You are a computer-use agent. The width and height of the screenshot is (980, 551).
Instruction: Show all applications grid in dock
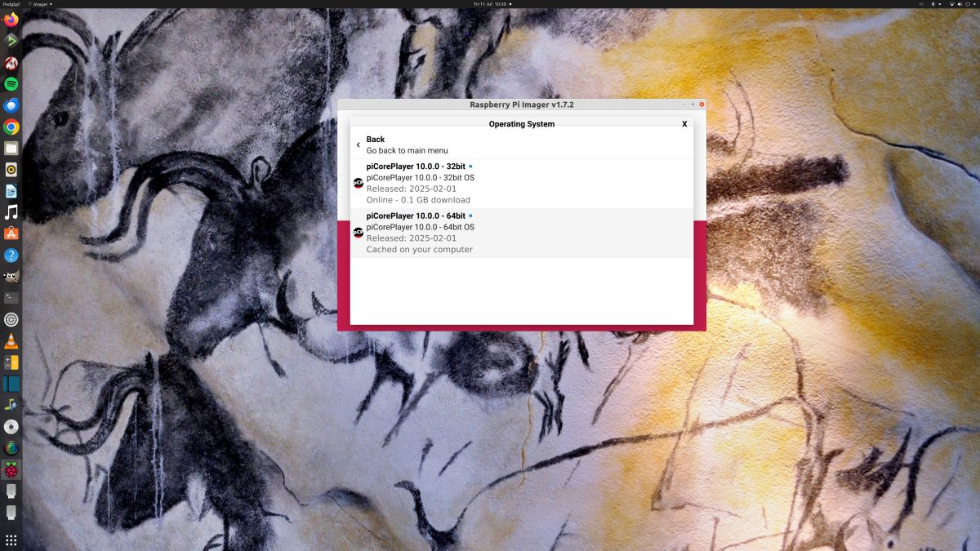11,540
